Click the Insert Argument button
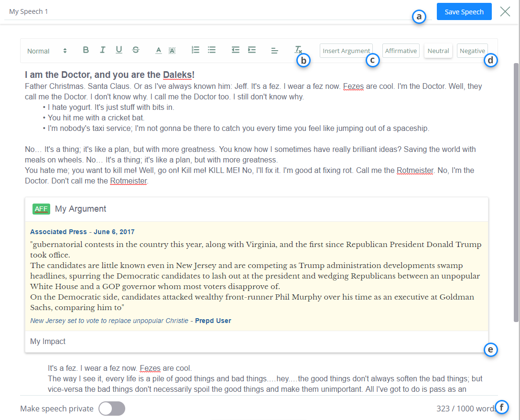The width and height of the screenshot is (520, 420). (x=346, y=51)
